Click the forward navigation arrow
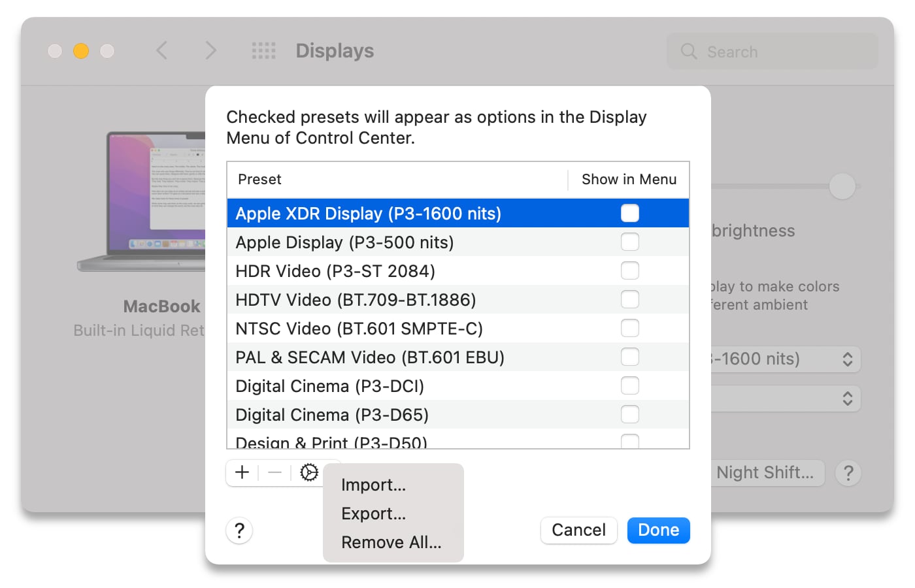 tap(210, 50)
